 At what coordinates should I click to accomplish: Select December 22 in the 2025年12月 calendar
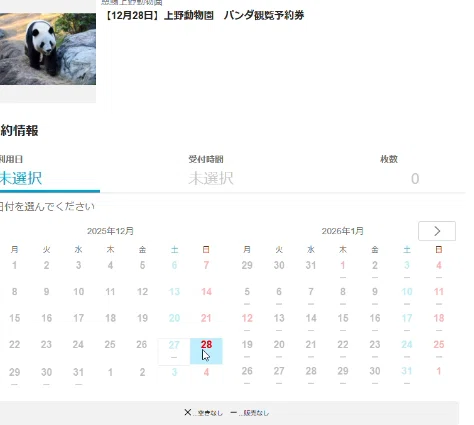pos(14,344)
